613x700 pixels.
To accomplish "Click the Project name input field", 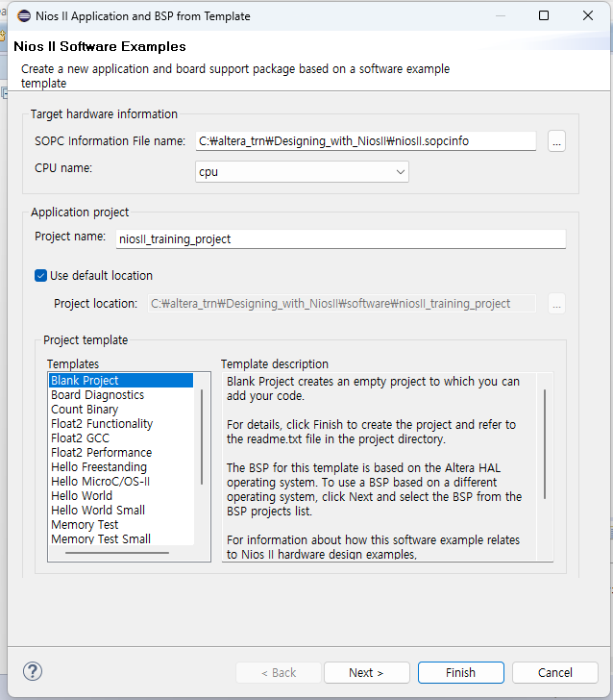I will (341, 239).
